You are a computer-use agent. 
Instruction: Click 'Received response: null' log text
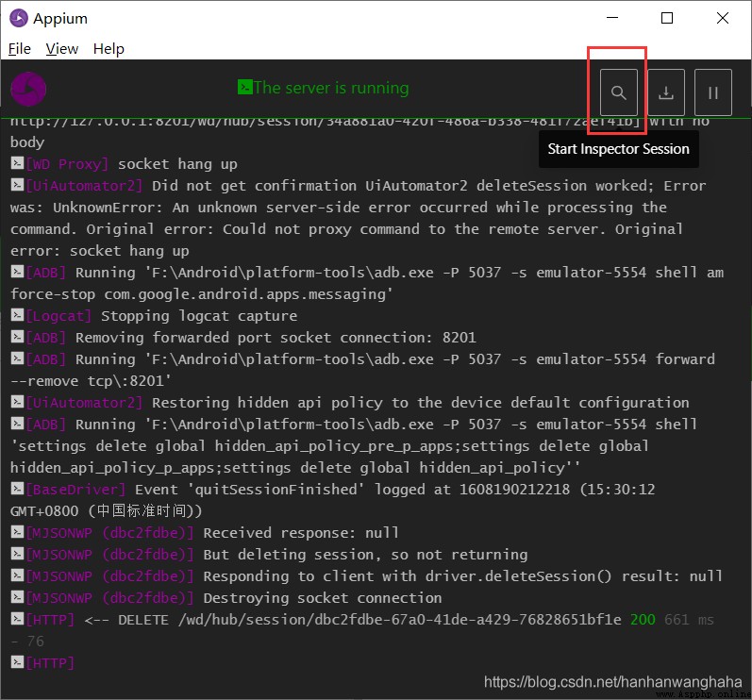tap(301, 533)
